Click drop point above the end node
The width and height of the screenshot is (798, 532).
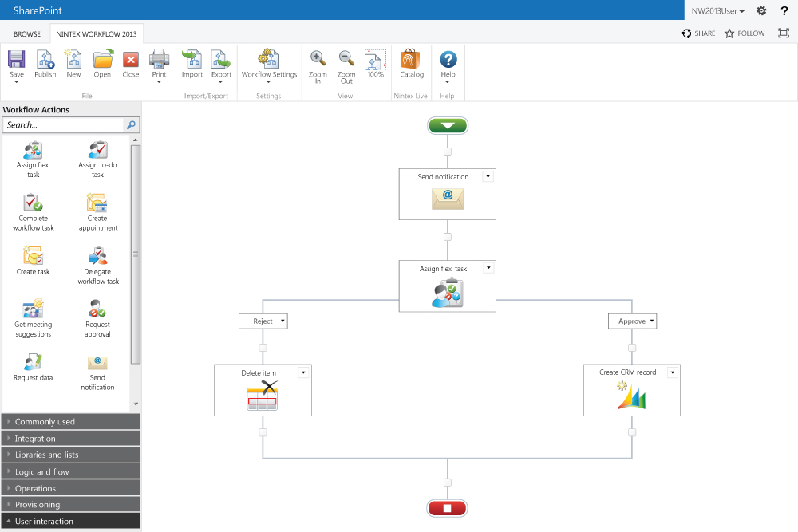(448, 483)
